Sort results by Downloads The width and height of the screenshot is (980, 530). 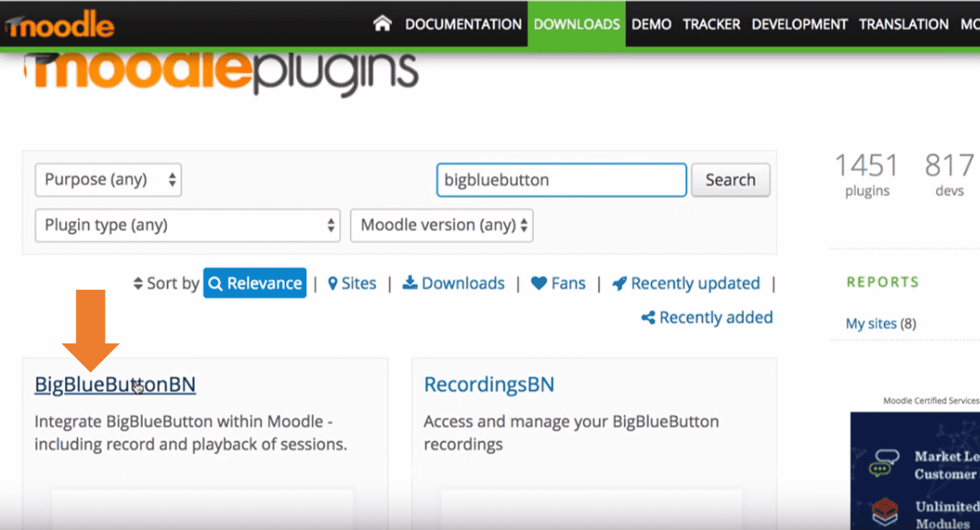tap(454, 283)
